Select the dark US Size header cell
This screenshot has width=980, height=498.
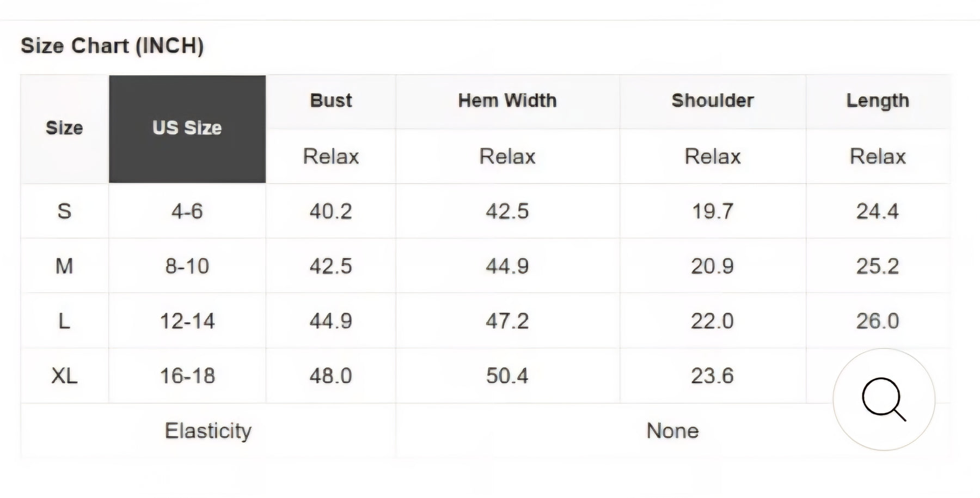(x=187, y=129)
